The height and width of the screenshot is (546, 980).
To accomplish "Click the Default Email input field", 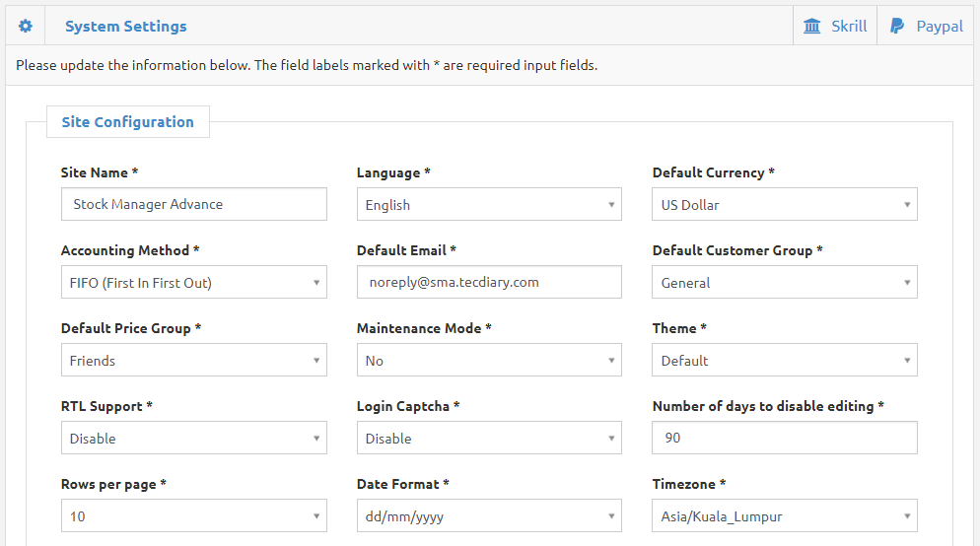I will click(489, 283).
